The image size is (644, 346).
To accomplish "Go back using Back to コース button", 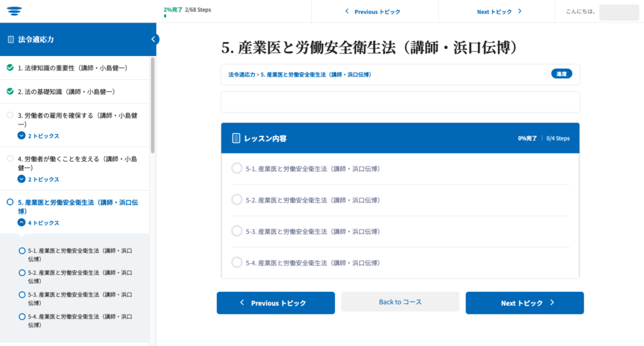I will coord(400,302).
